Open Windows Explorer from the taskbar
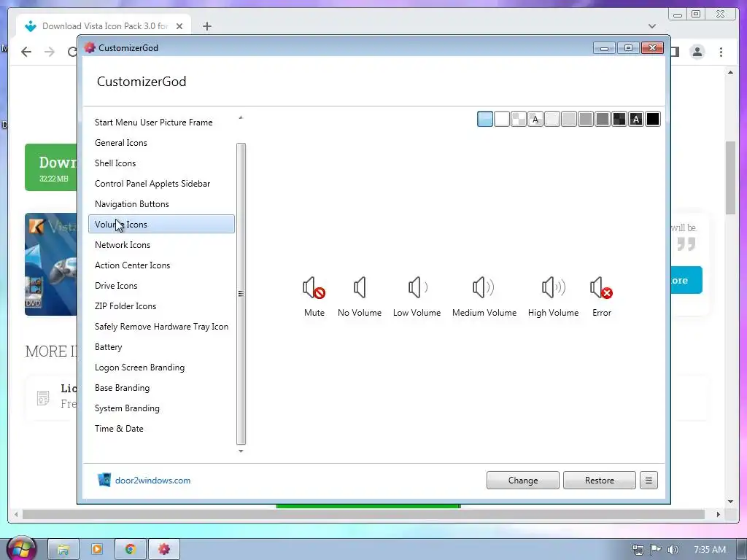The image size is (747, 560). (x=63, y=550)
